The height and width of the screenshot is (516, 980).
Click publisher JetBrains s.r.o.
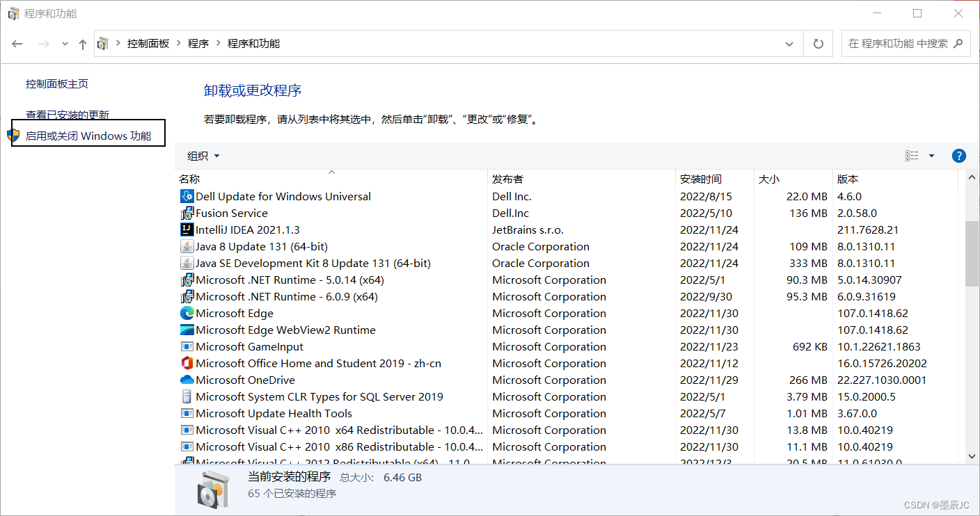pyautogui.click(x=528, y=230)
